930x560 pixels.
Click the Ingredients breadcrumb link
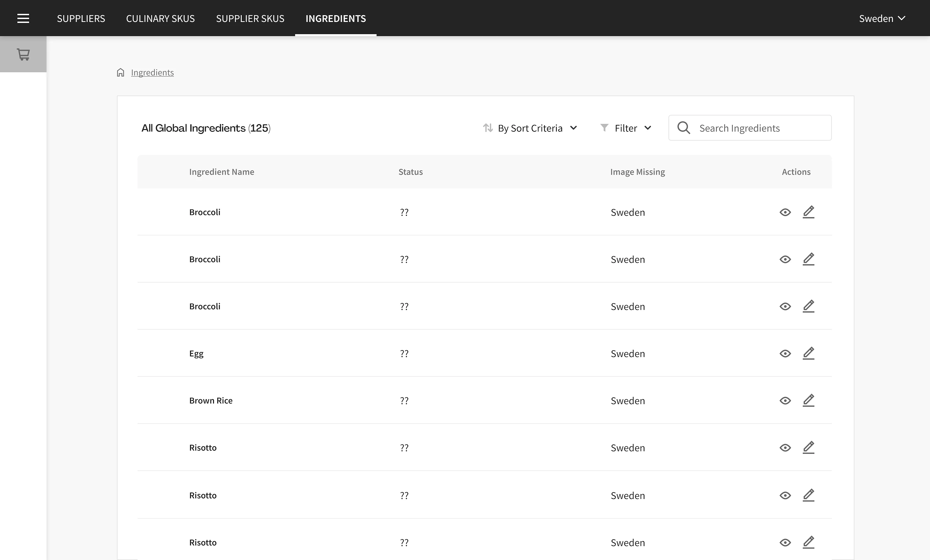coord(152,72)
